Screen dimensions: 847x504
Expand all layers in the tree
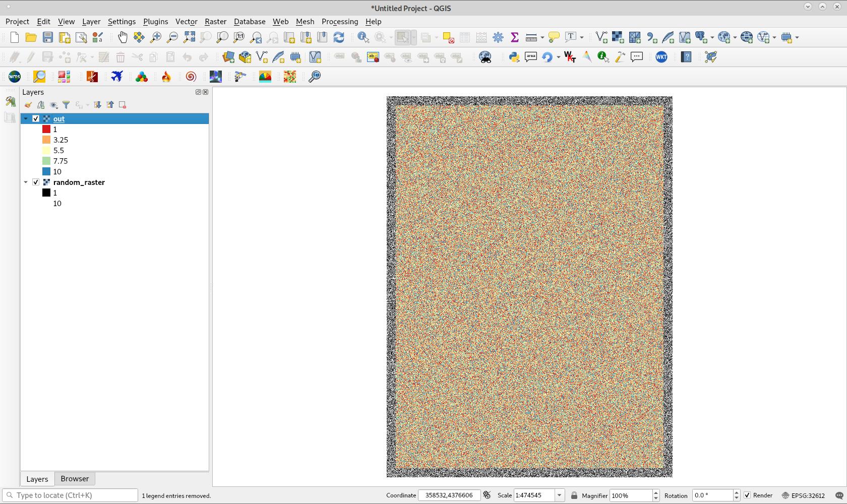tap(97, 105)
